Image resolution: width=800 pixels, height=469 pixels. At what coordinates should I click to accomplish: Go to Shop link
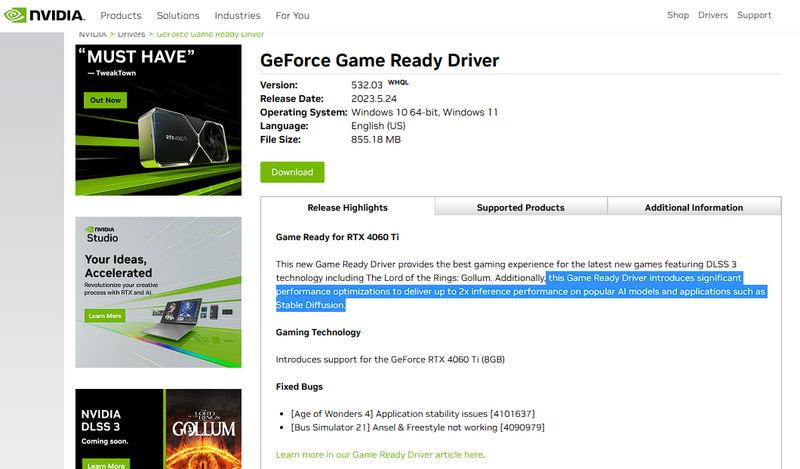[678, 15]
